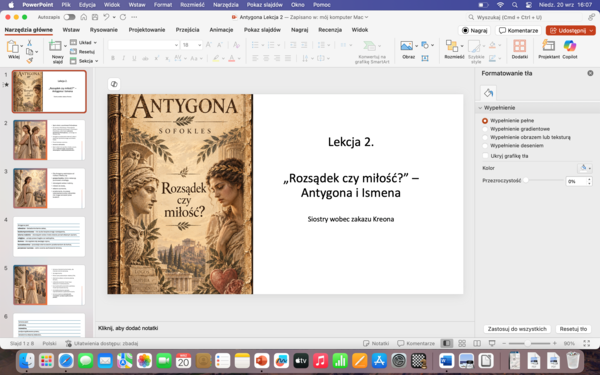The height and width of the screenshot is (375, 600).
Task: Click the Wklej (Paste) icon
Action: click(13, 47)
